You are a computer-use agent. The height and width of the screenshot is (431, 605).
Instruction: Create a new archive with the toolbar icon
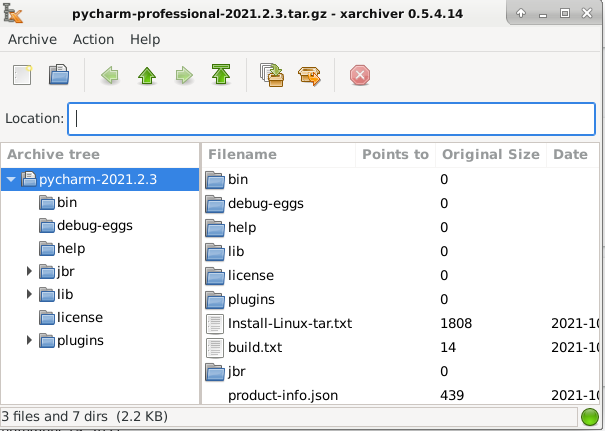click(x=22, y=75)
